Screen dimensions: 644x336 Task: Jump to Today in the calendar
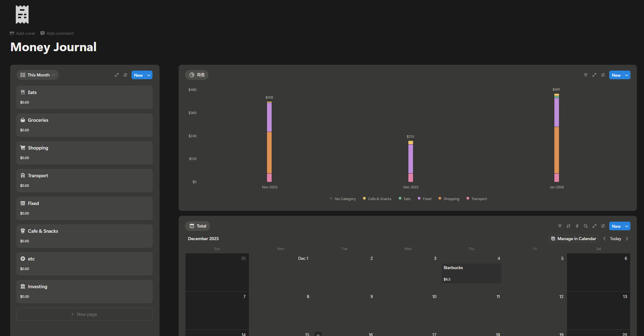[615, 239]
